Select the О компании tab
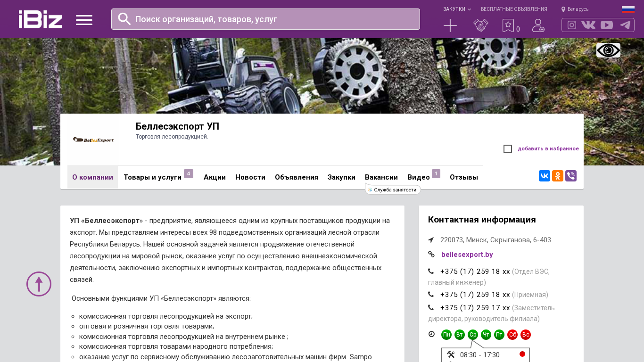This screenshot has width=644, height=362. 92,177
